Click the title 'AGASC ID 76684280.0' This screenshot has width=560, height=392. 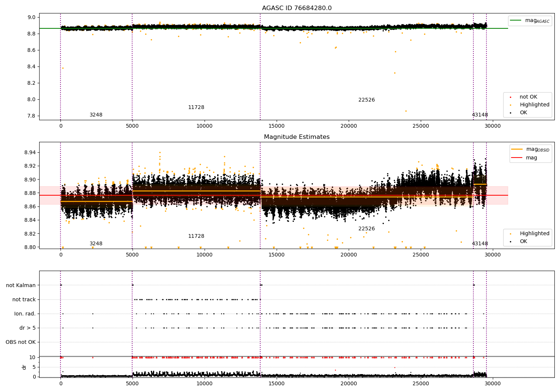297,8
